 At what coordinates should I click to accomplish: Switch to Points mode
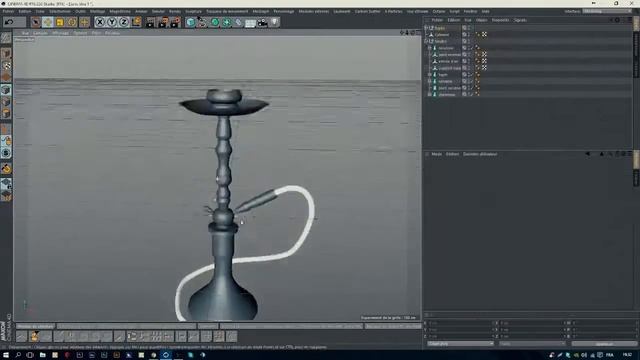pyautogui.click(x=6, y=90)
